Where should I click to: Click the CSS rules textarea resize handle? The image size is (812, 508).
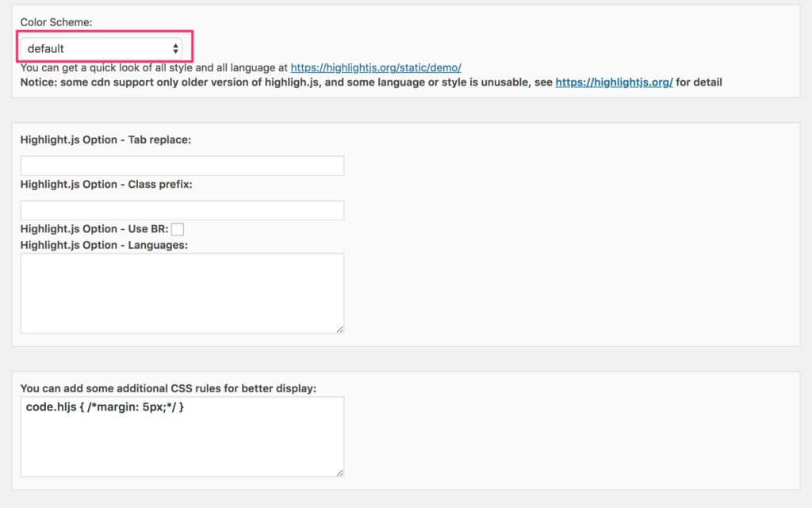pyautogui.click(x=339, y=472)
